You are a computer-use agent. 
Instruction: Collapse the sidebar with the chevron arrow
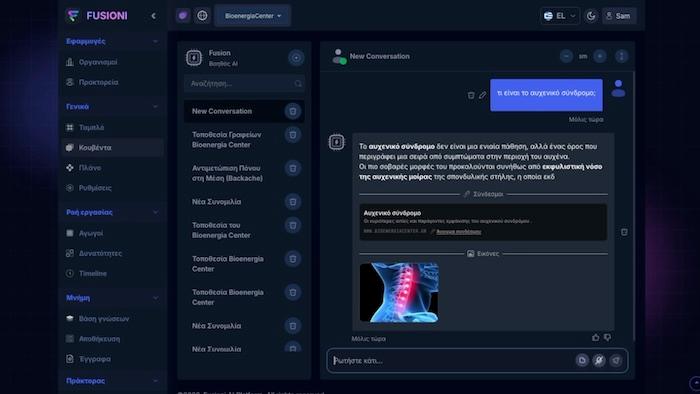(x=153, y=16)
